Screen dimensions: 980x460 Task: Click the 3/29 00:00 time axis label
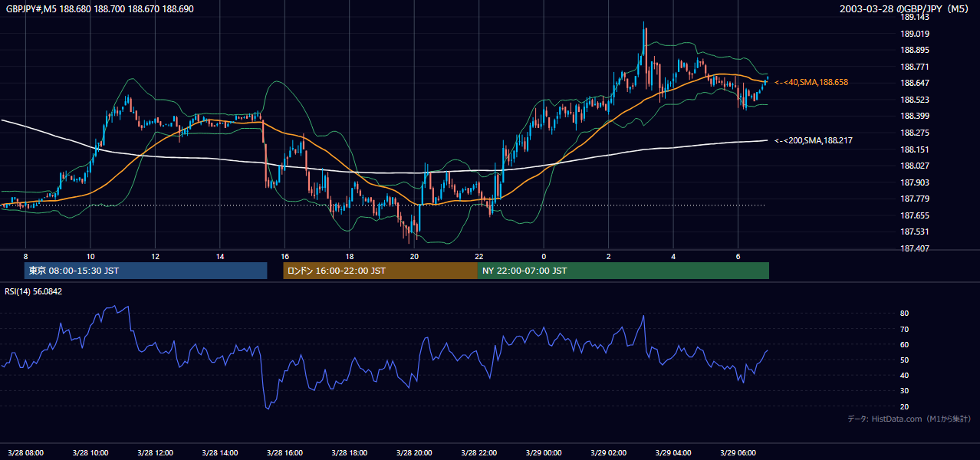pyautogui.click(x=544, y=453)
